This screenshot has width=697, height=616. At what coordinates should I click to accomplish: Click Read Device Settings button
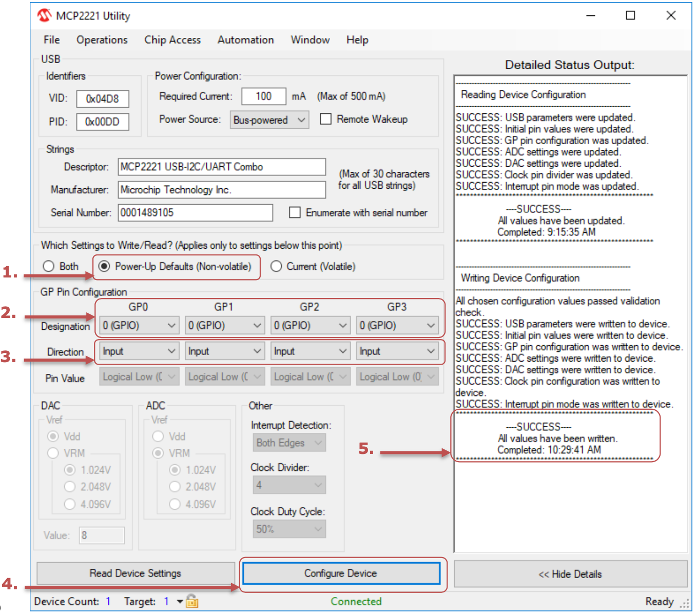[x=135, y=573]
